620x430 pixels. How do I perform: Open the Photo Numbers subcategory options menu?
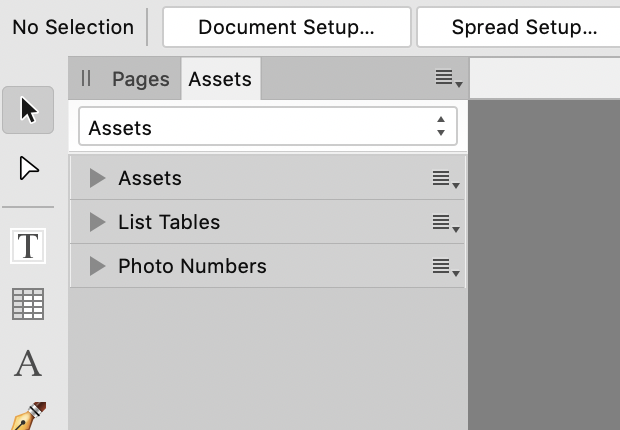[x=446, y=267]
